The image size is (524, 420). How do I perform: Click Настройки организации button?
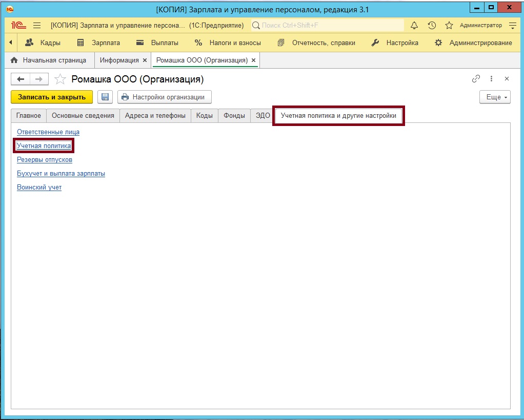point(164,97)
